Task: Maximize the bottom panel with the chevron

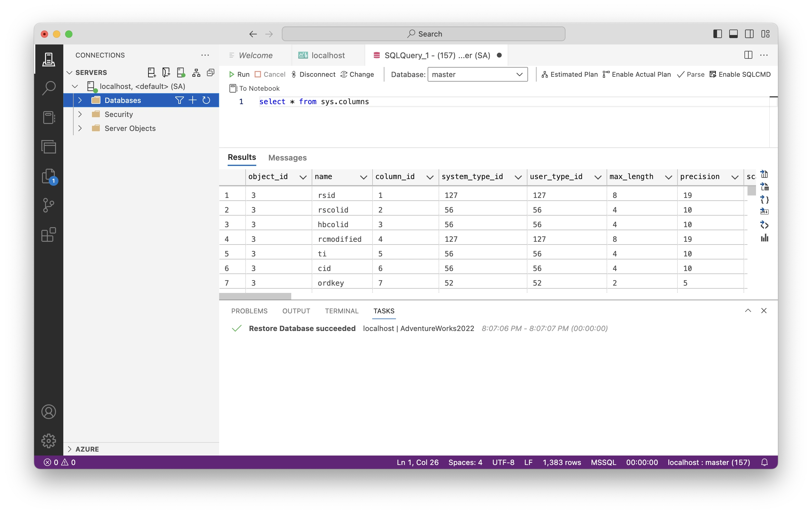Action: [x=747, y=311]
